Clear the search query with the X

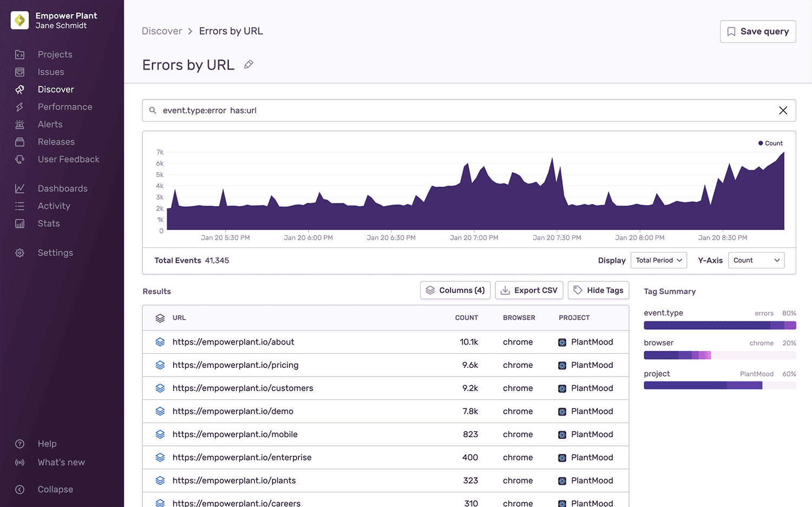(783, 110)
